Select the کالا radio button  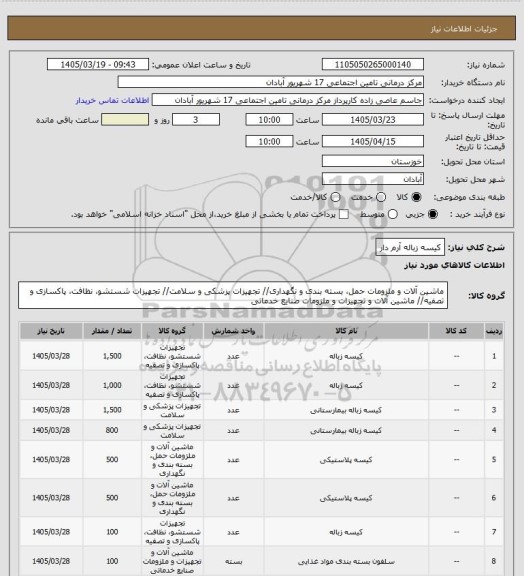(416, 197)
